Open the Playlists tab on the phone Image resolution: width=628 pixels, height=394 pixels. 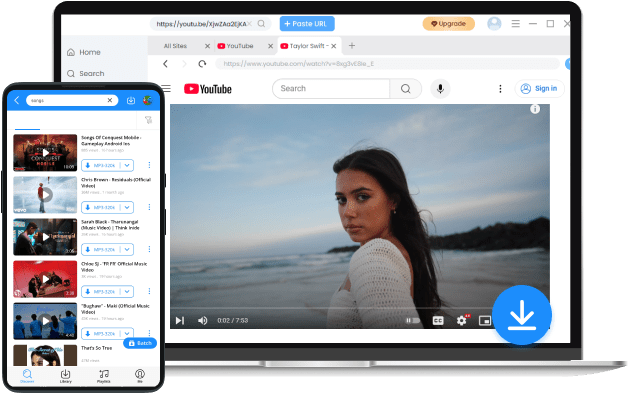click(104, 376)
